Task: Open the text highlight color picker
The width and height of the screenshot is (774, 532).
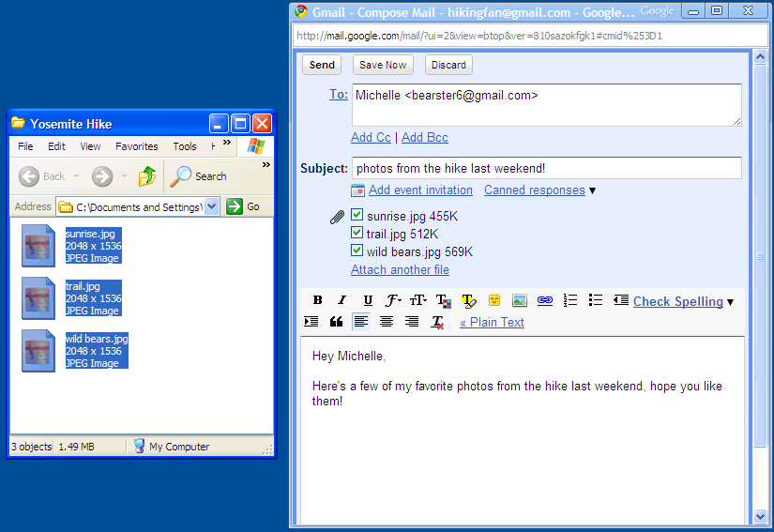Action: click(x=469, y=301)
